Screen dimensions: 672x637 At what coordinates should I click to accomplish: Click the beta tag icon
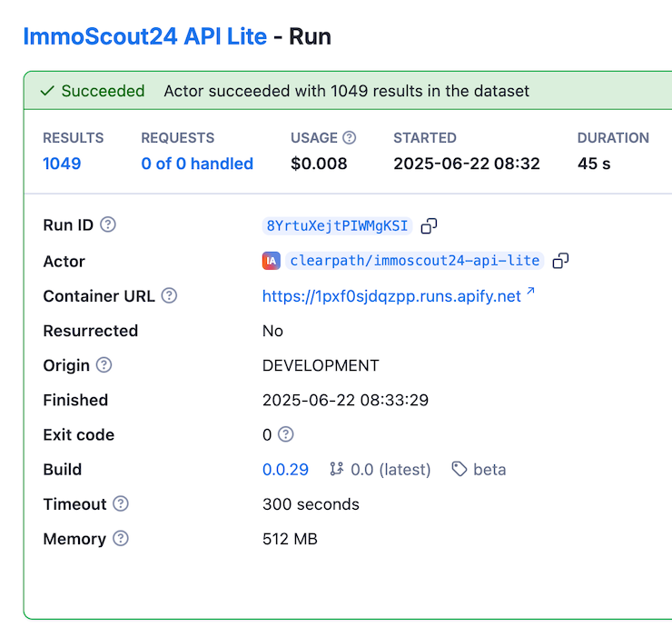coord(460,469)
